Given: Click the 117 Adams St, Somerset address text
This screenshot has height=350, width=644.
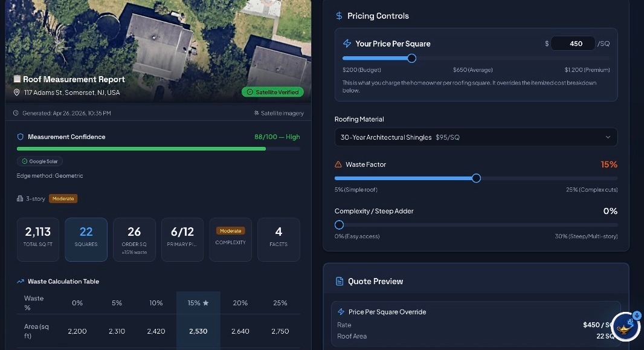Looking at the screenshot, I should click(x=72, y=92).
